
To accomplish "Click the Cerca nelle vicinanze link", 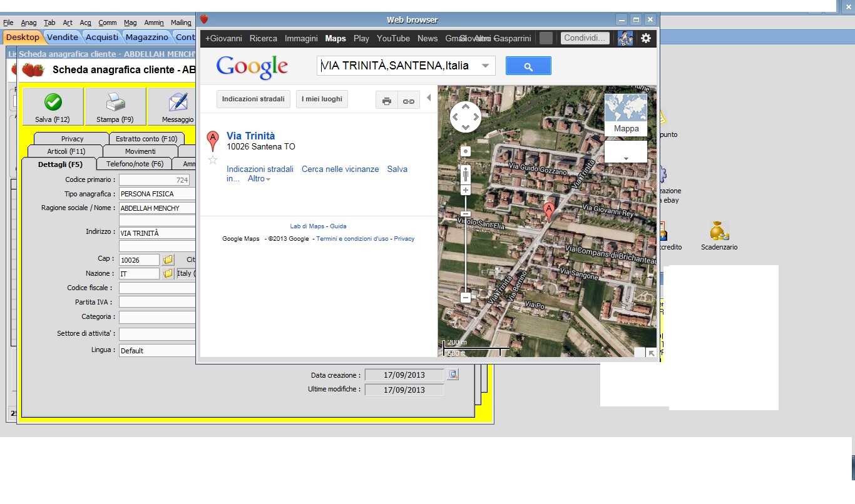I will pos(340,169).
